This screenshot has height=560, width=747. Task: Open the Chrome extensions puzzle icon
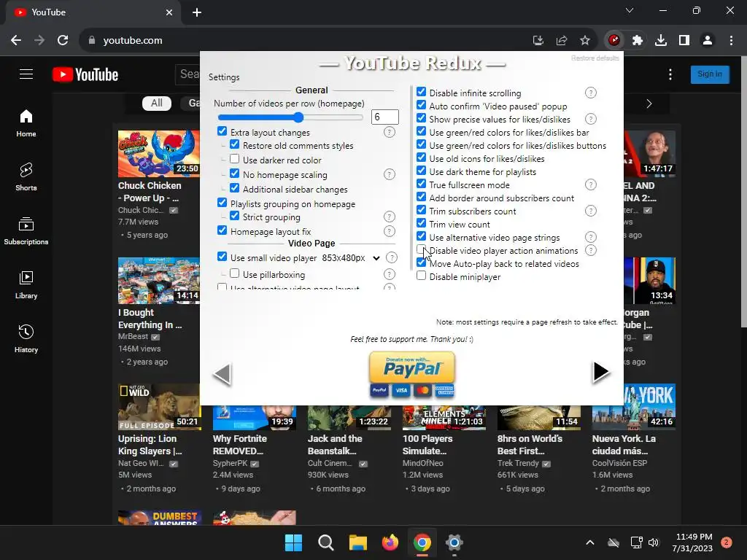(x=638, y=41)
